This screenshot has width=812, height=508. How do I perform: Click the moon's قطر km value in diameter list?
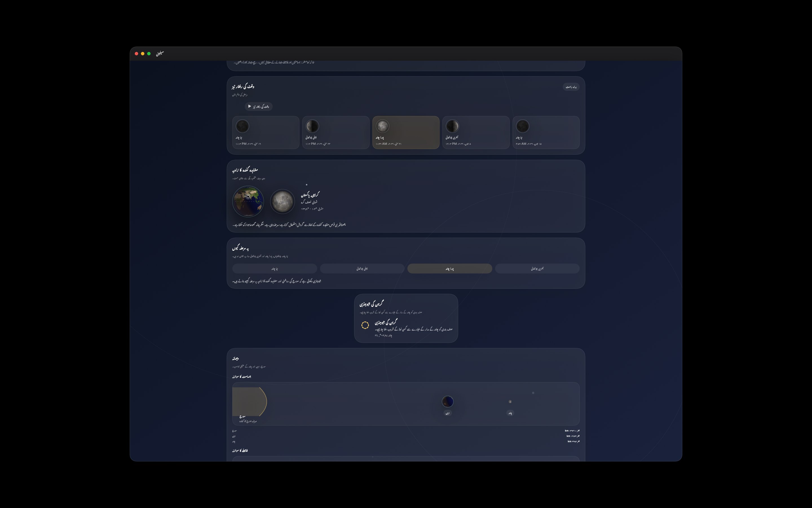573,441
